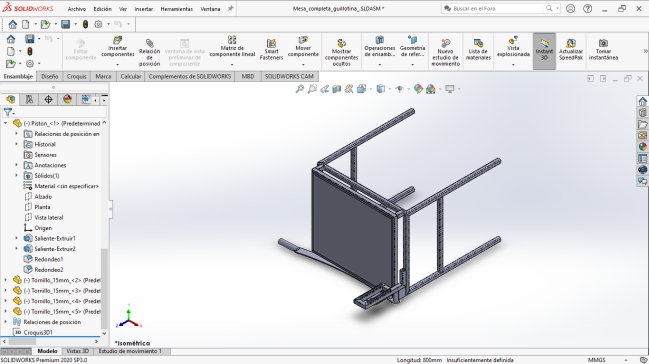Click the filter icon above feature tree
This screenshot has width=649, height=364.
(7, 112)
